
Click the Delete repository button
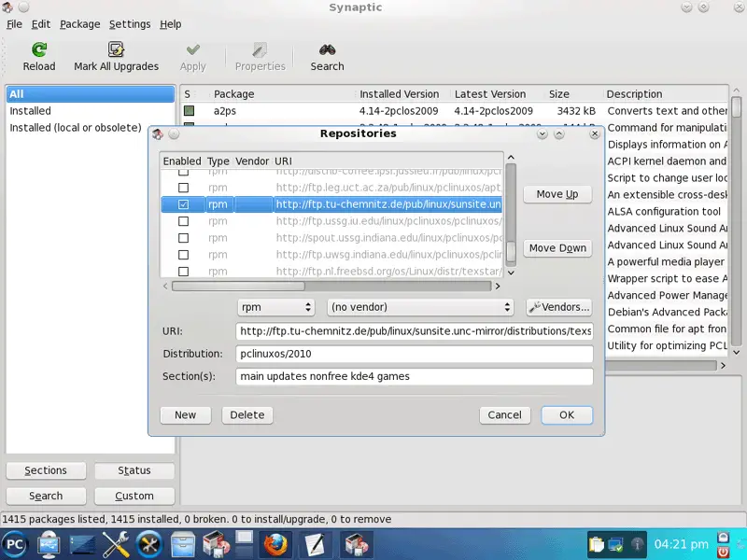click(247, 415)
